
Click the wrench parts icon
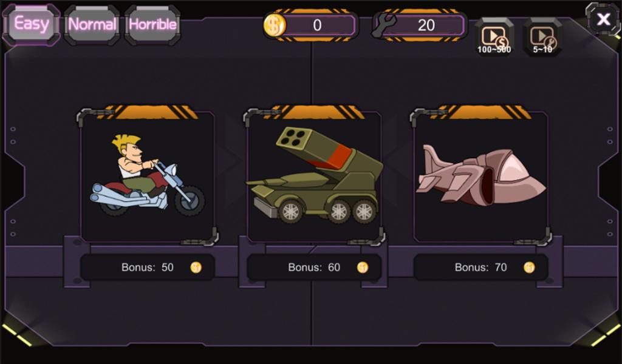tap(383, 25)
